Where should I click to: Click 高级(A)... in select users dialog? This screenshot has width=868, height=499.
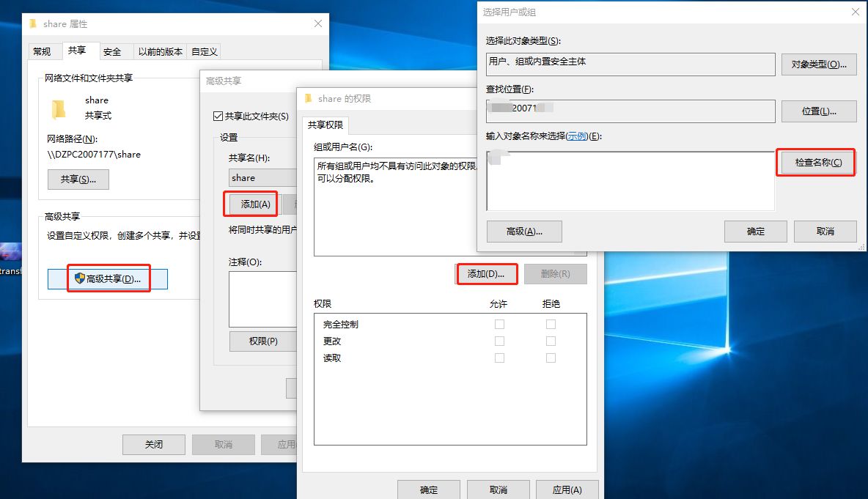(524, 232)
